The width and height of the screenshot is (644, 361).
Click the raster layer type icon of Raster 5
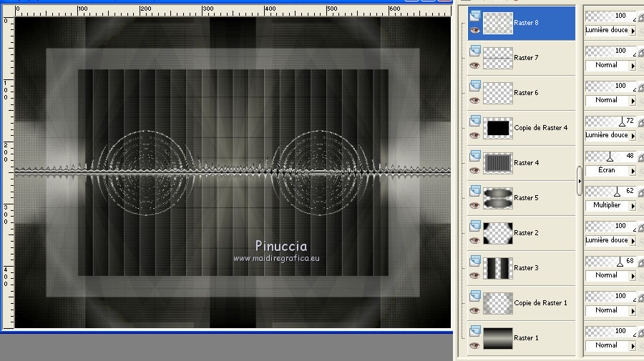(x=475, y=190)
